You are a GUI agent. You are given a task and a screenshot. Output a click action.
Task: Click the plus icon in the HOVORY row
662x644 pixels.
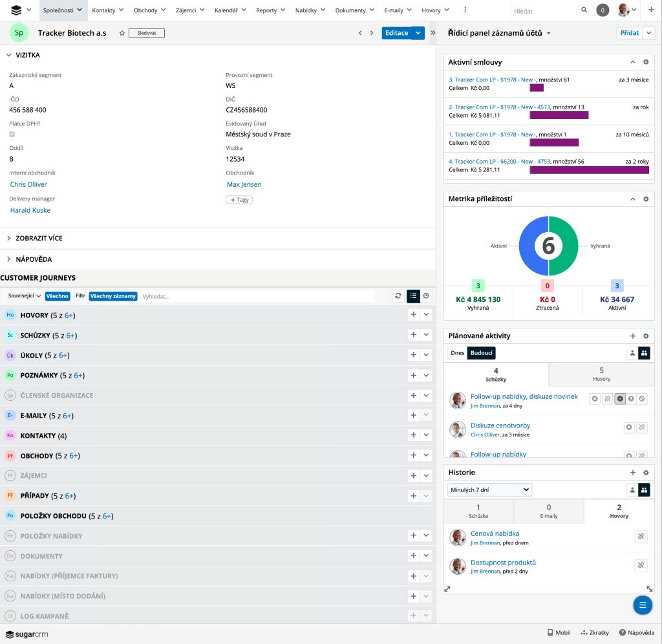coord(413,315)
